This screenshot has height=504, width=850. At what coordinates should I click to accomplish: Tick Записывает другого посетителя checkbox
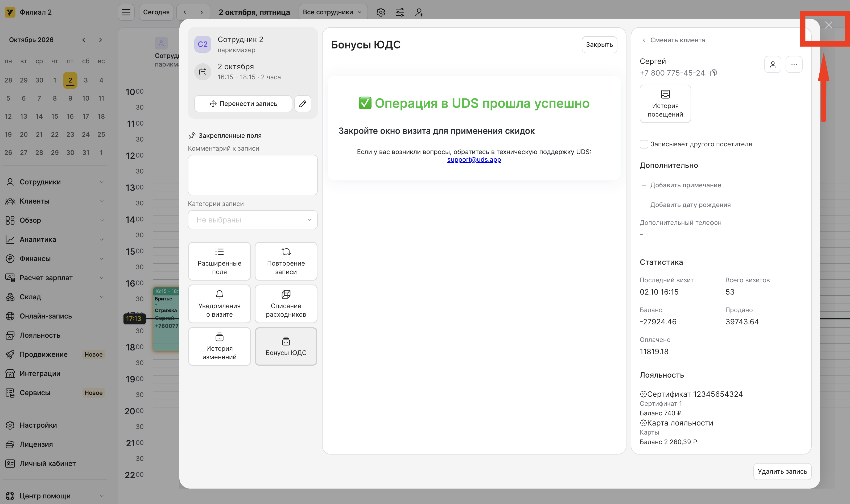click(x=644, y=144)
